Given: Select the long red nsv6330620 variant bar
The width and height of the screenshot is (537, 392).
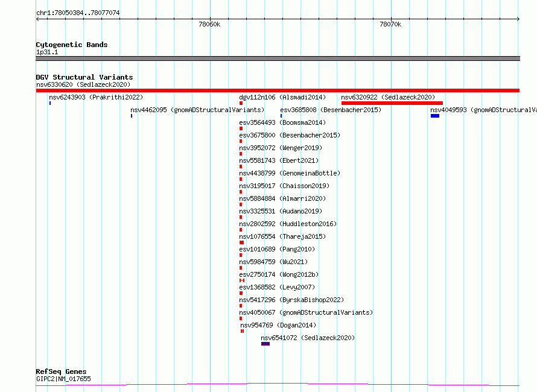Looking at the screenshot, I should pyautogui.click(x=278, y=90).
